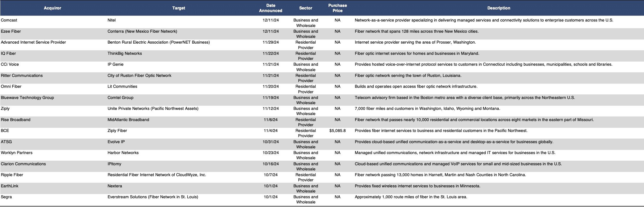
Task: Click the 11/20/24 date cell
Action: (x=271, y=86)
